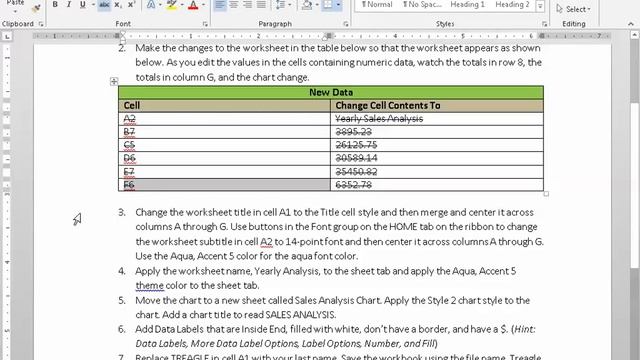Viewport: 640px width, 360px height.
Task: Click the vertical scrollbar up arrow
Action: point(635,36)
